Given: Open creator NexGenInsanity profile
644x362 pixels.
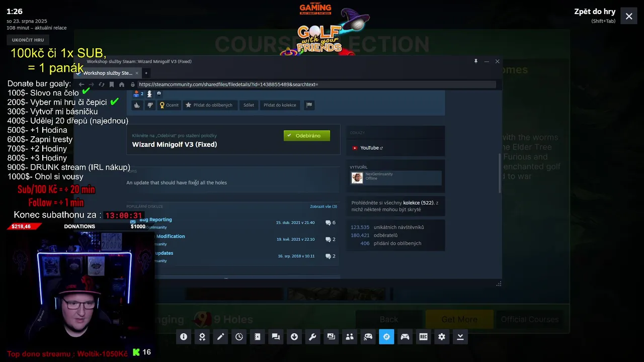Looking at the screenshot, I should tap(396, 178).
